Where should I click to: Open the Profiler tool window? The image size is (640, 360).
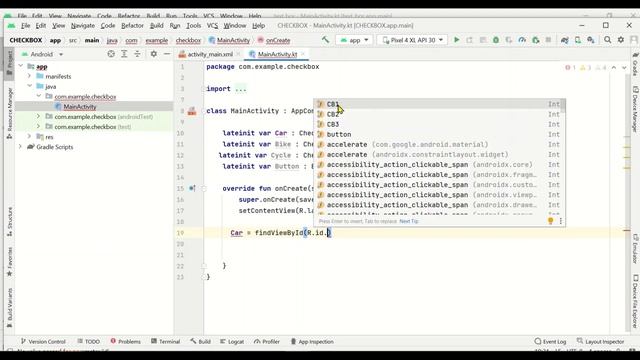[267, 341]
